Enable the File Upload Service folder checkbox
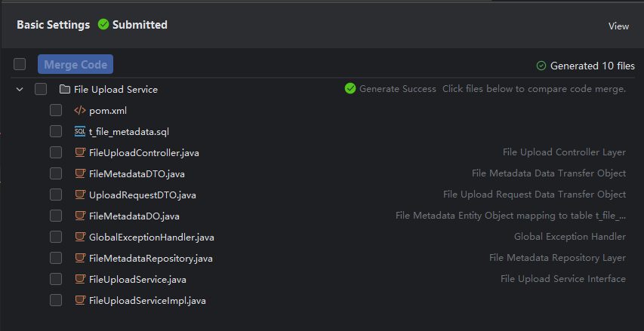The image size is (644, 331). (x=41, y=89)
